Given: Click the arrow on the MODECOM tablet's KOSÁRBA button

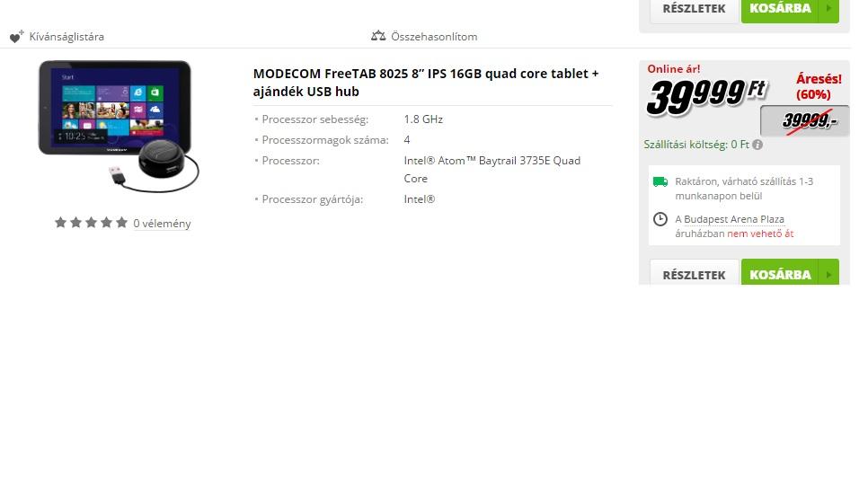Looking at the screenshot, I should (828, 274).
